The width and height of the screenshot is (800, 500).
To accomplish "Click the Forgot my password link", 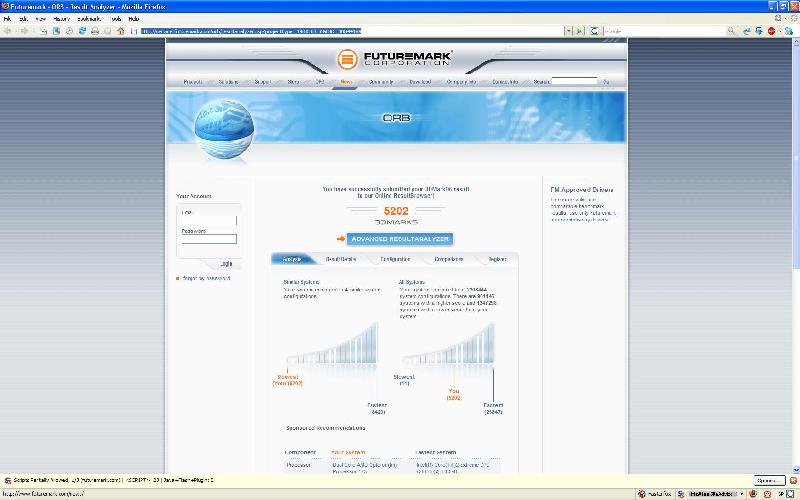I will [206, 278].
